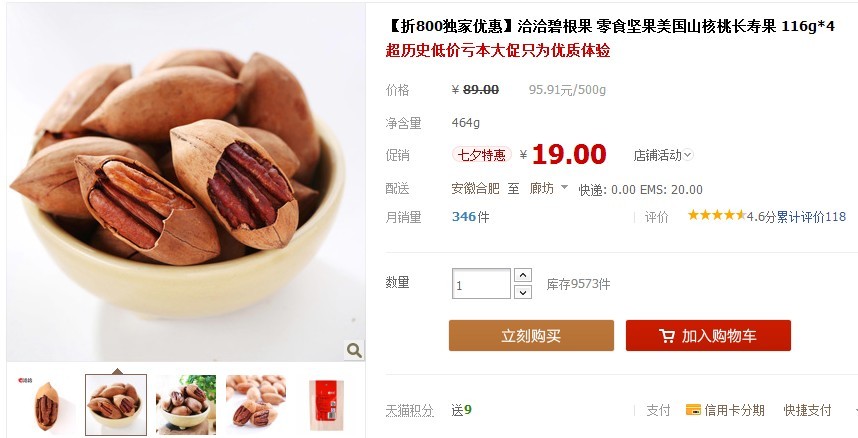The image size is (858, 438).
Task: Open the 廊坊 delivery destination dropdown
Action: 549,188
